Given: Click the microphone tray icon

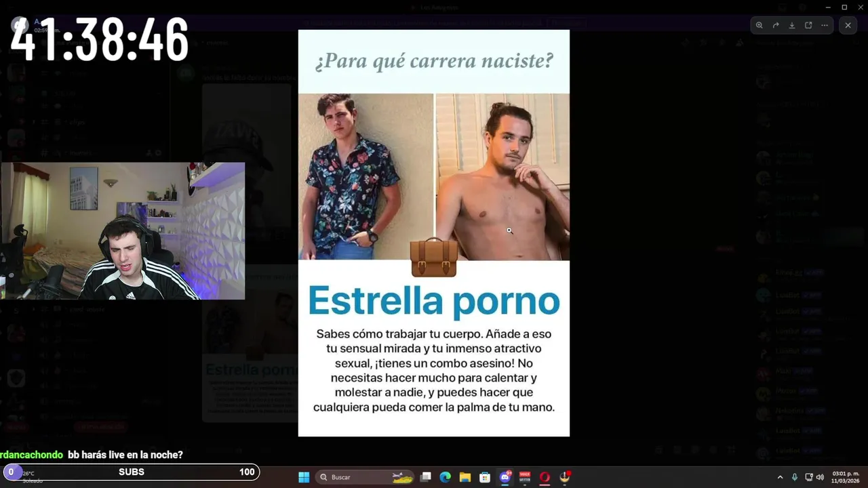Looking at the screenshot, I should click(x=794, y=477).
